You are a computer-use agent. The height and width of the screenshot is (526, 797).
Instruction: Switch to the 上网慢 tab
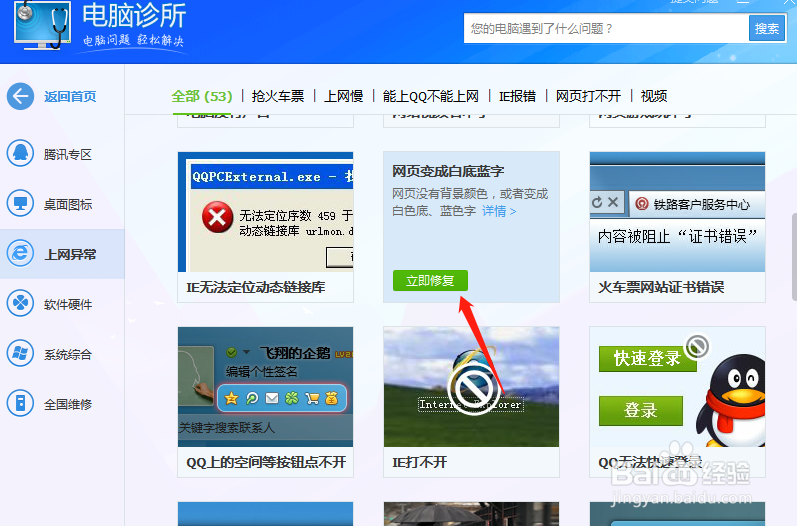(x=344, y=96)
